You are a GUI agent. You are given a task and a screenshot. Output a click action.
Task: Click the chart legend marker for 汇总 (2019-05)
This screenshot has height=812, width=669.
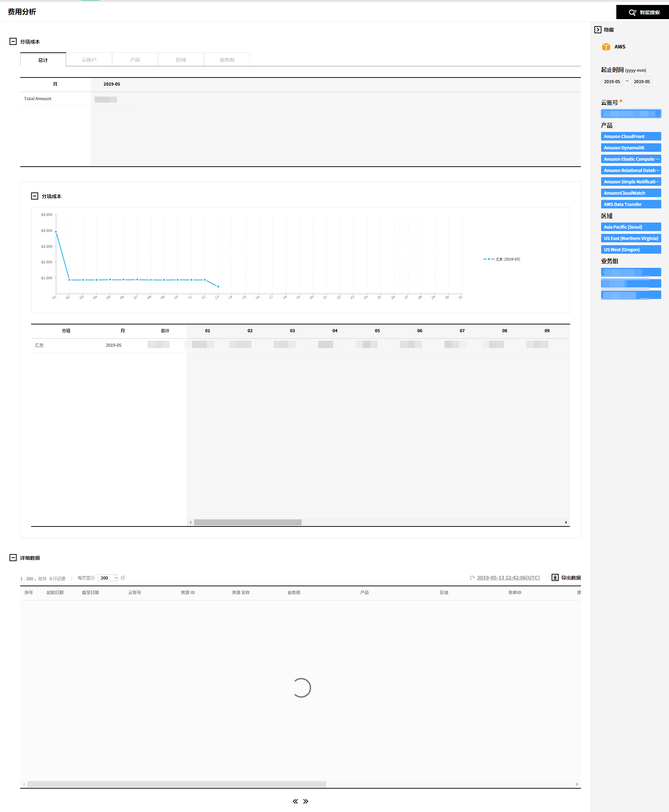pos(489,259)
